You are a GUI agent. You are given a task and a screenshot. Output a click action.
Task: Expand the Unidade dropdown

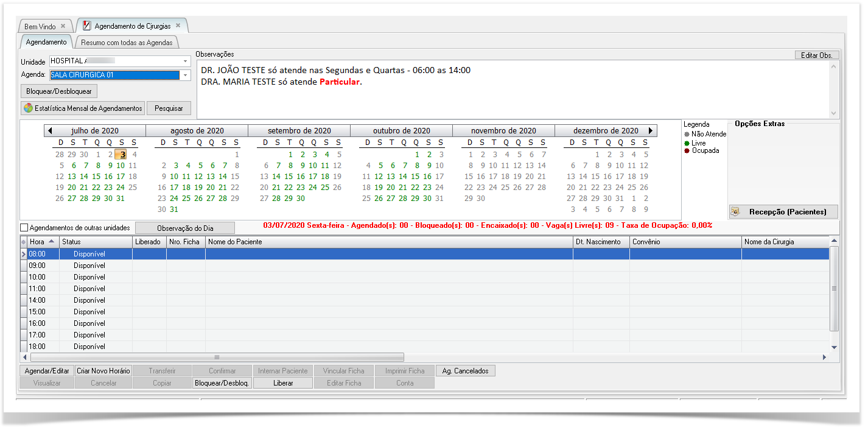tap(185, 62)
